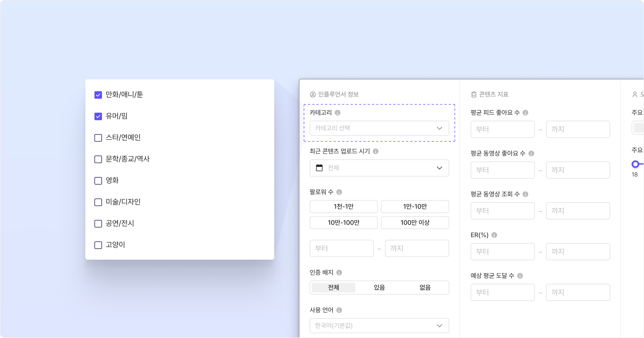Click the 100만 이상 follower button

click(x=415, y=223)
